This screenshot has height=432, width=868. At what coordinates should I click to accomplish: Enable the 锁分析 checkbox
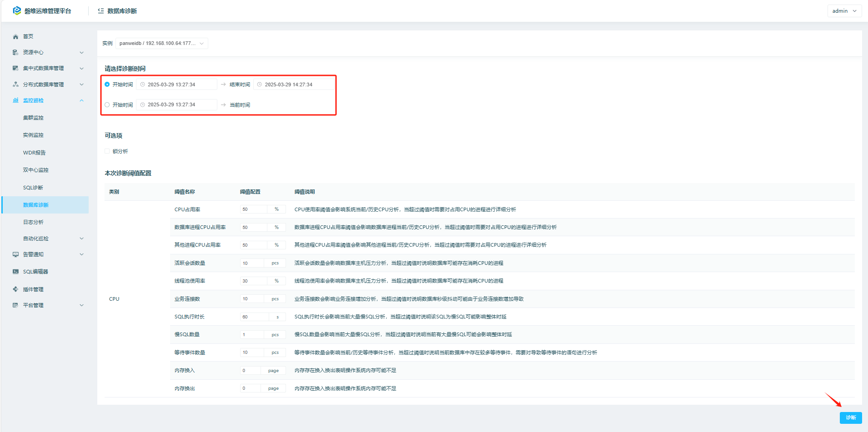click(107, 151)
